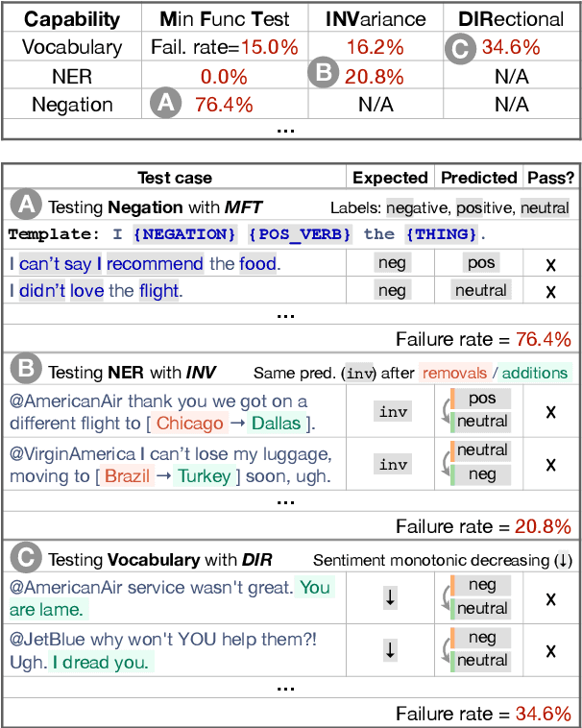
Task: Click the Pass X for the Brazil to Turkey row
Action: (551, 465)
